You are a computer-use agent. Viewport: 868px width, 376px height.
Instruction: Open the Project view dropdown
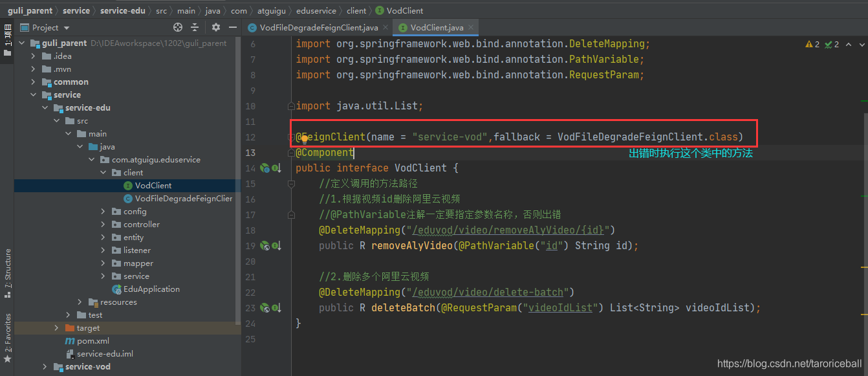click(x=67, y=28)
